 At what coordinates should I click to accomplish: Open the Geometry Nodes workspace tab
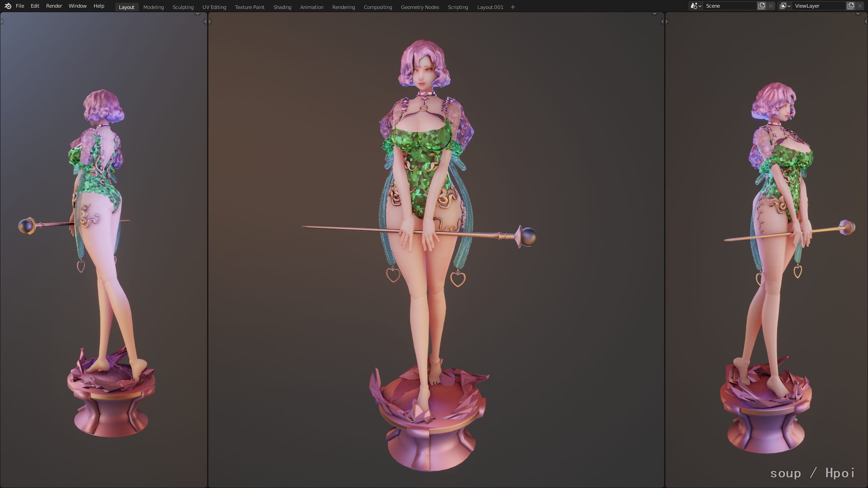(420, 7)
